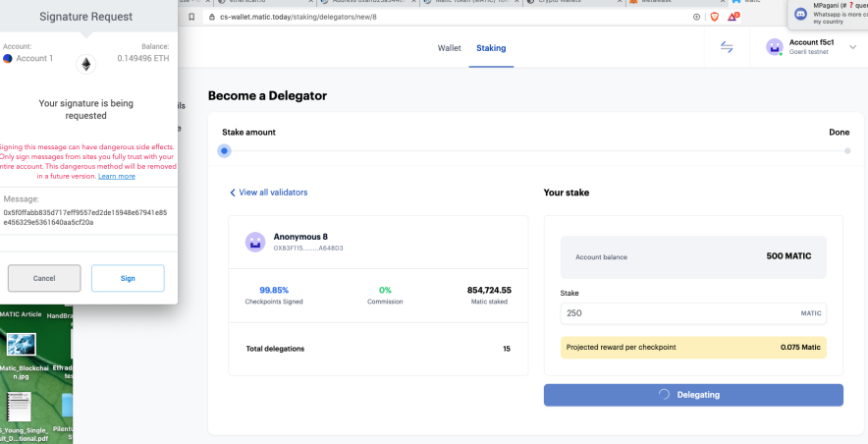
Task: Open the Brave Rewards triangle icon
Action: [x=732, y=17]
